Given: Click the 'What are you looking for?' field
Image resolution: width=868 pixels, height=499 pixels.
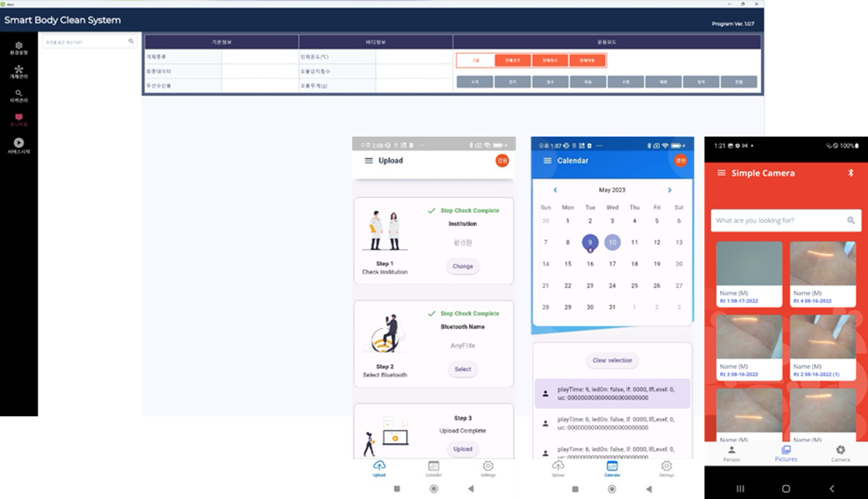Looking at the screenshot, I should (x=778, y=220).
